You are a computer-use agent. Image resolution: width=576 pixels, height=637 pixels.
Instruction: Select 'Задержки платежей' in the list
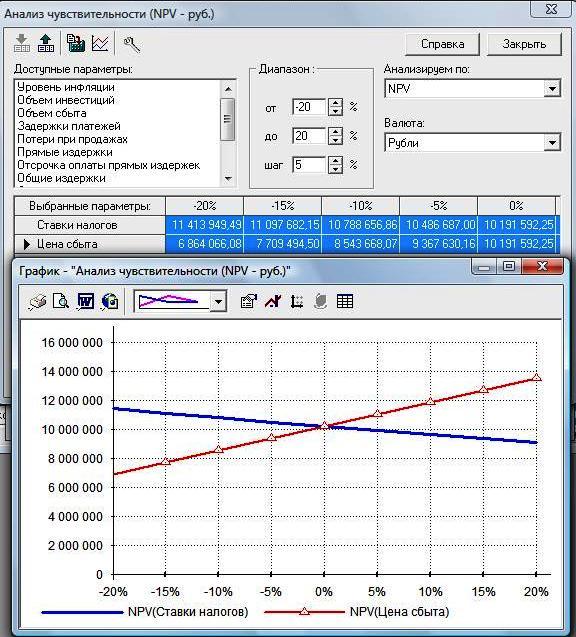pyautogui.click(x=69, y=126)
